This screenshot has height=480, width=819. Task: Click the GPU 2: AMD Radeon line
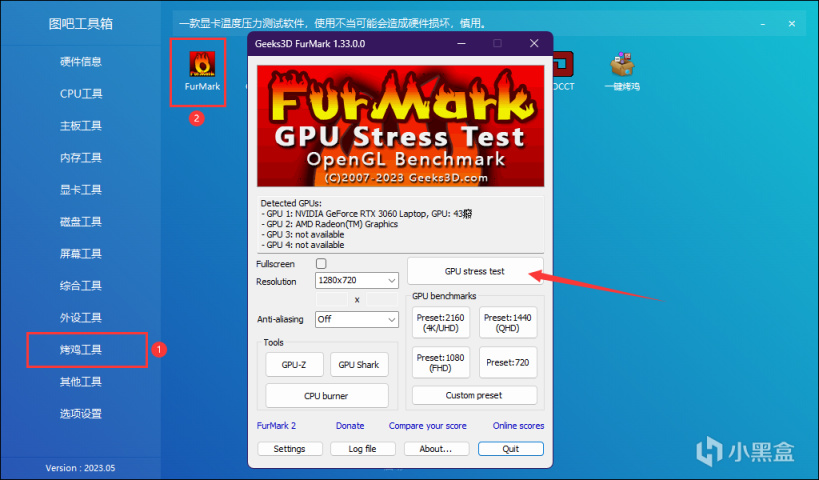click(x=330, y=224)
